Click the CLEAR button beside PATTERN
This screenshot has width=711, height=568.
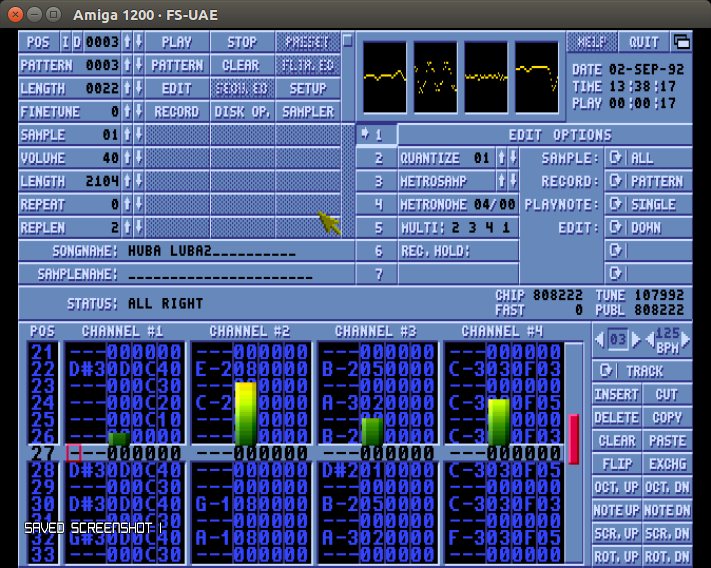[x=242, y=65]
